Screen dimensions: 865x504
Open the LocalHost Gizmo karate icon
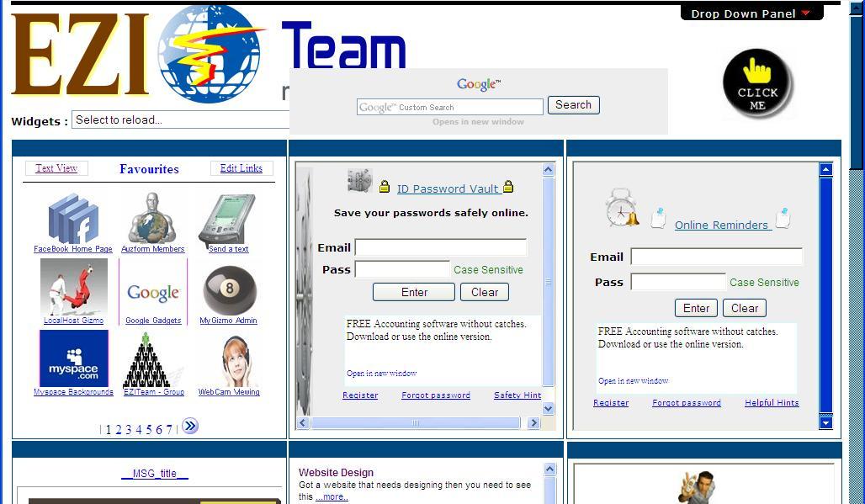(74, 287)
